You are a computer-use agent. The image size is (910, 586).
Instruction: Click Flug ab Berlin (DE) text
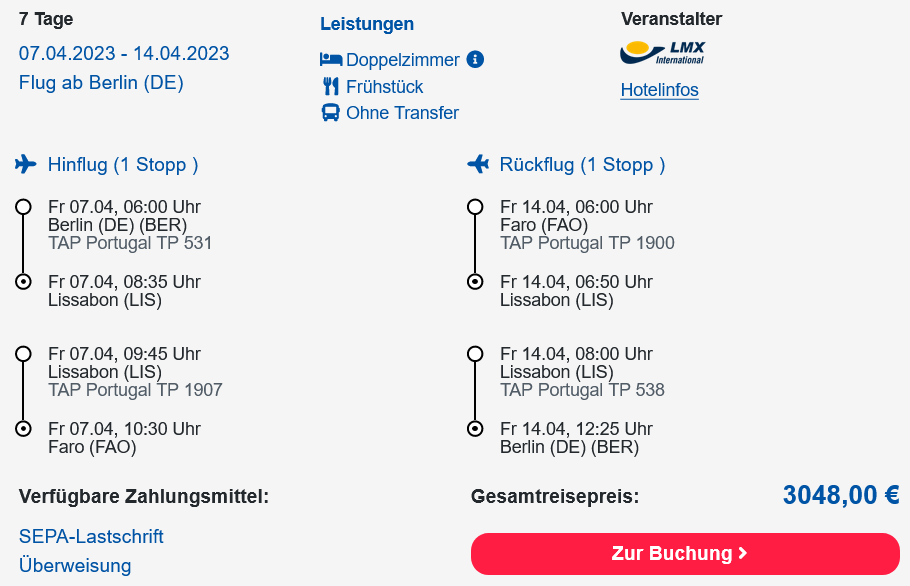pyautogui.click(x=101, y=82)
